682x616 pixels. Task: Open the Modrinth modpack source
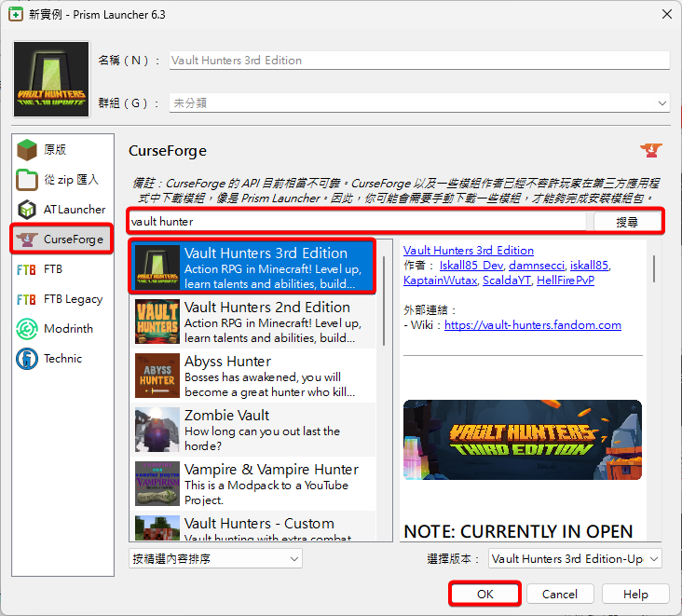pos(62,329)
